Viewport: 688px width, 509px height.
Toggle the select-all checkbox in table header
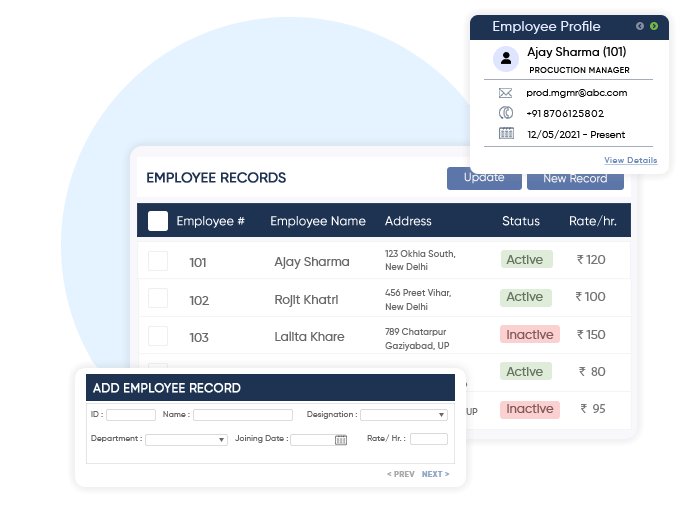158,221
